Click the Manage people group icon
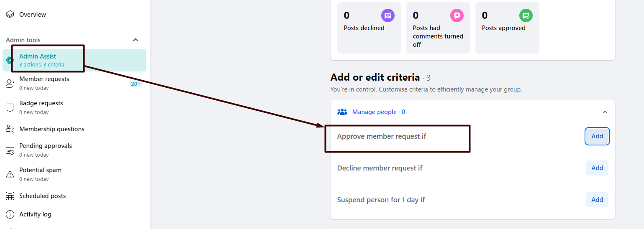Screen dimensions: 644x229 pyautogui.click(x=342, y=112)
